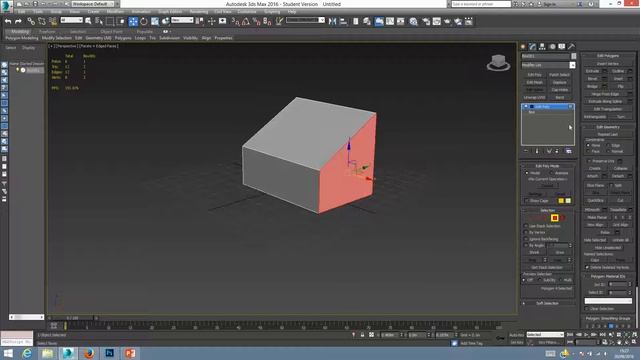Open the reference coordinate system dropdown
The width and height of the screenshot is (640, 360).
182,20
